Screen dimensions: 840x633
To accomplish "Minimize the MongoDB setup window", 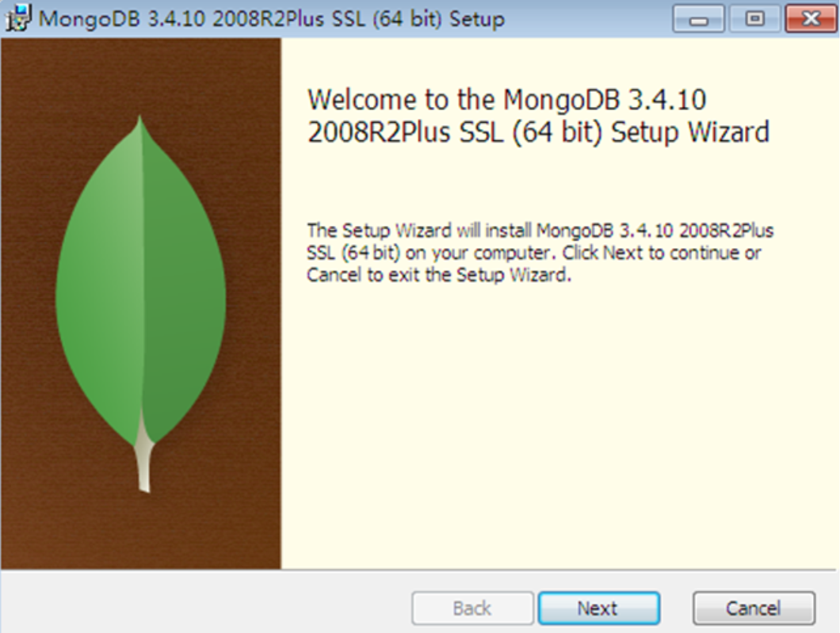I will (699, 19).
